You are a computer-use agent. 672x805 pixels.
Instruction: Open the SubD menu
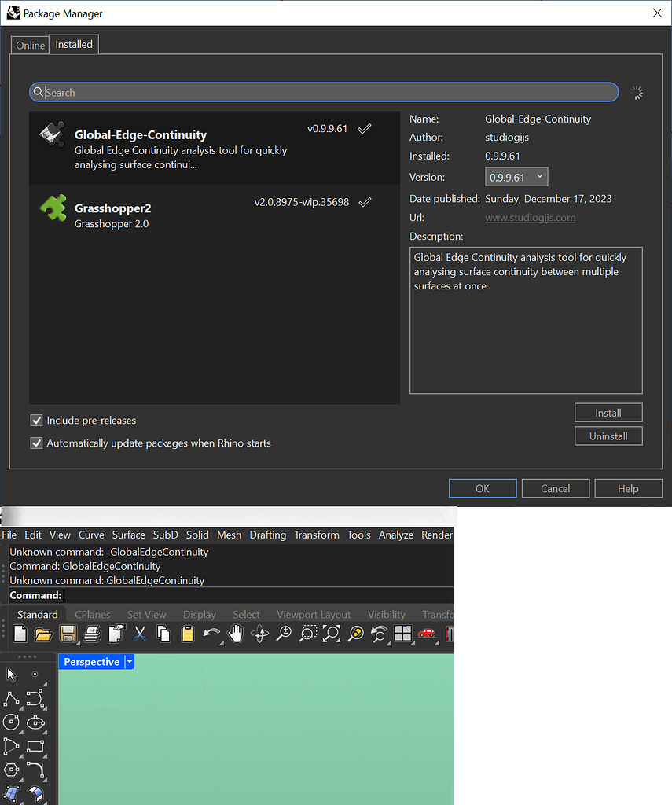[x=165, y=534]
